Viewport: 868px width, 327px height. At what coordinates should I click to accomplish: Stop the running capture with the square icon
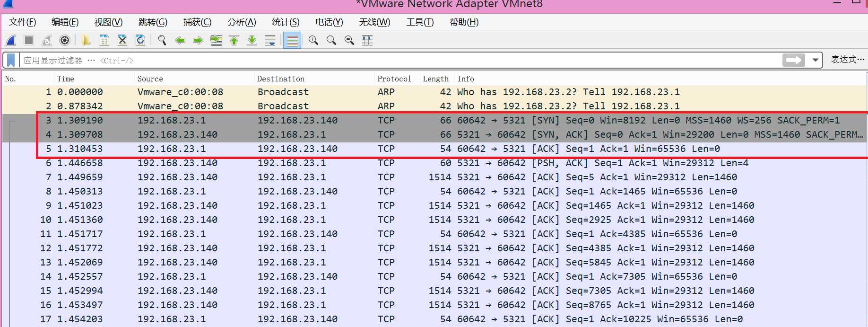pyautogui.click(x=29, y=40)
